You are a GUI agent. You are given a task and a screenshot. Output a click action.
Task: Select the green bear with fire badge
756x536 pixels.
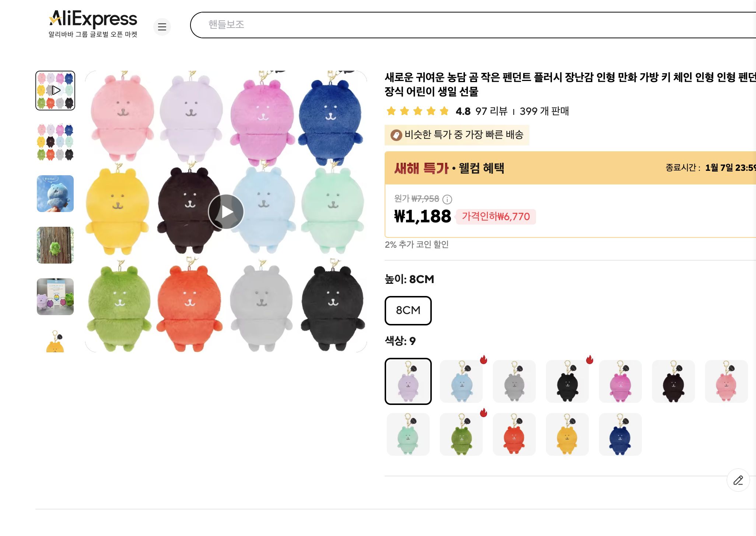(x=462, y=434)
